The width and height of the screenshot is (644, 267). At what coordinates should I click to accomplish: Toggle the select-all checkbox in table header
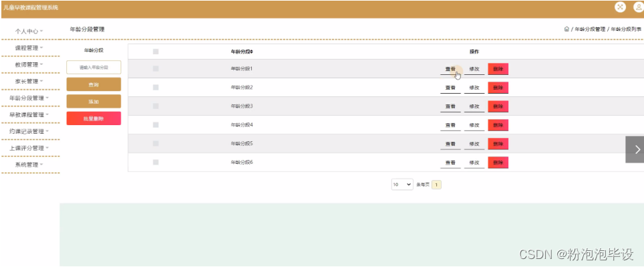[x=156, y=52]
